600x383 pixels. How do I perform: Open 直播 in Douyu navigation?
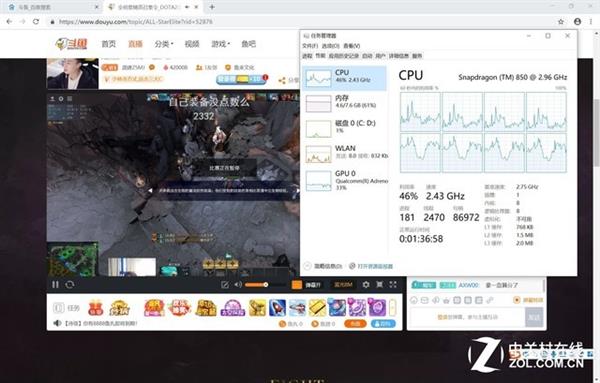coord(135,44)
